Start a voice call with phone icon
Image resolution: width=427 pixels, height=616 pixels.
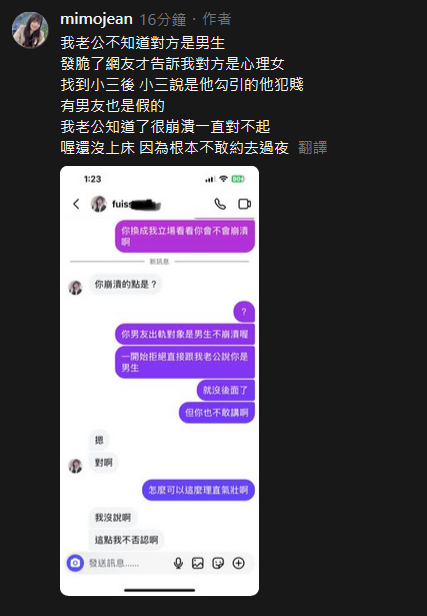coord(220,204)
